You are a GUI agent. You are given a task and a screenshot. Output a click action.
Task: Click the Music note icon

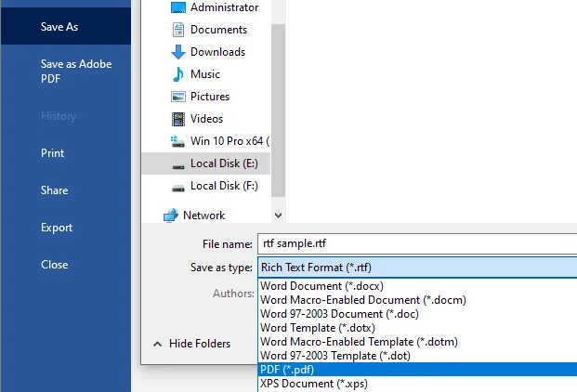pyautogui.click(x=178, y=74)
